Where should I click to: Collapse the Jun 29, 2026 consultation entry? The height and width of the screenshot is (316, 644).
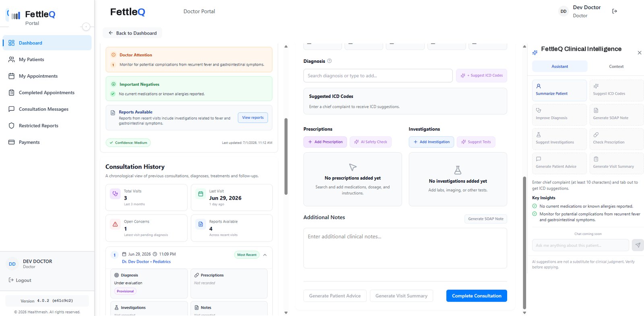(x=265, y=255)
